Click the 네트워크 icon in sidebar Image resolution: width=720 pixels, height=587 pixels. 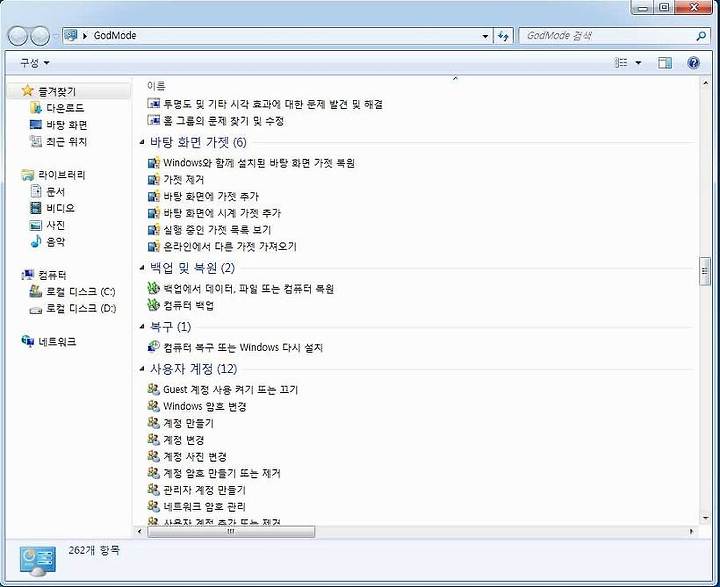28,341
